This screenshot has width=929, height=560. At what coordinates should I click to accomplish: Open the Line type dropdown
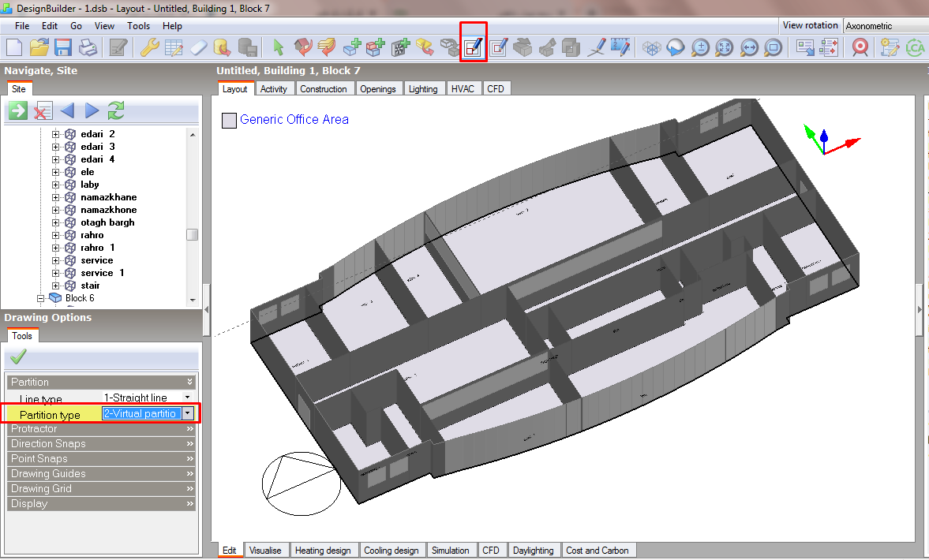coord(188,398)
